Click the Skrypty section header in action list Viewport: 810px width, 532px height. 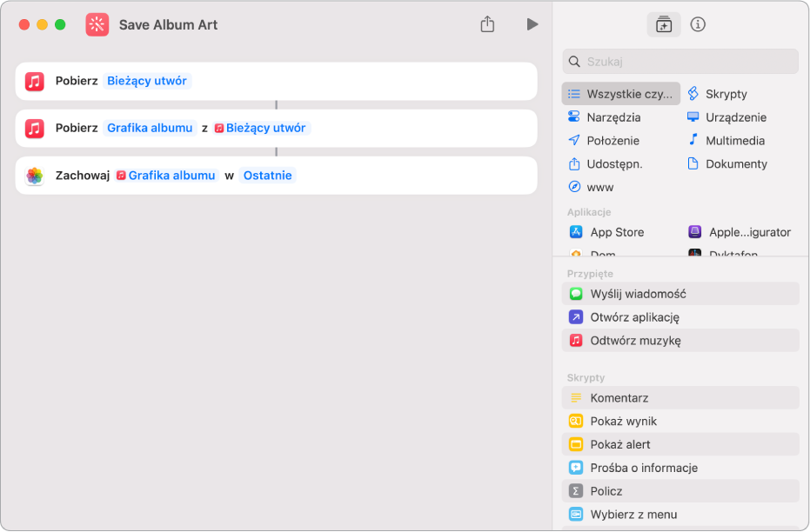click(x=586, y=378)
